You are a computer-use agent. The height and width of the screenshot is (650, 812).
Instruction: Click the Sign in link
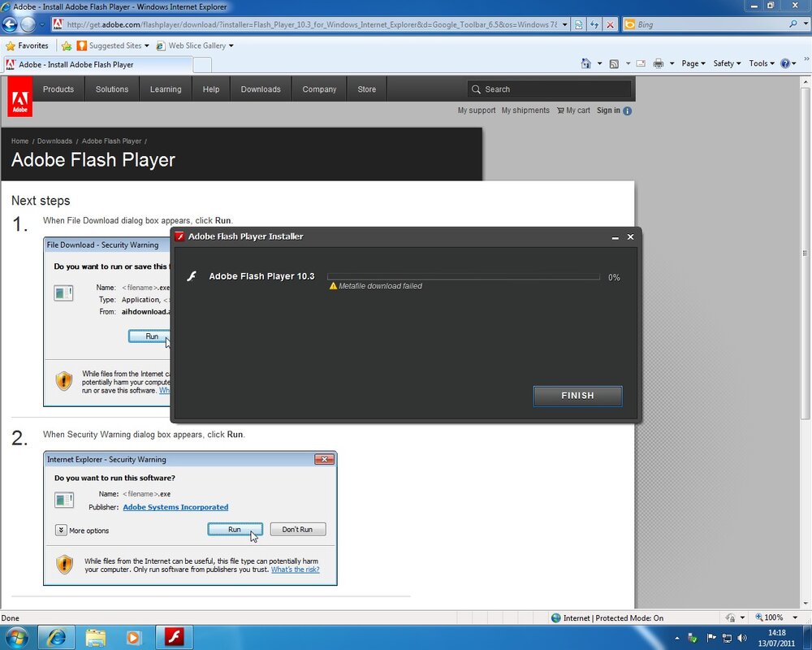pyautogui.click(x=608, y=110)
